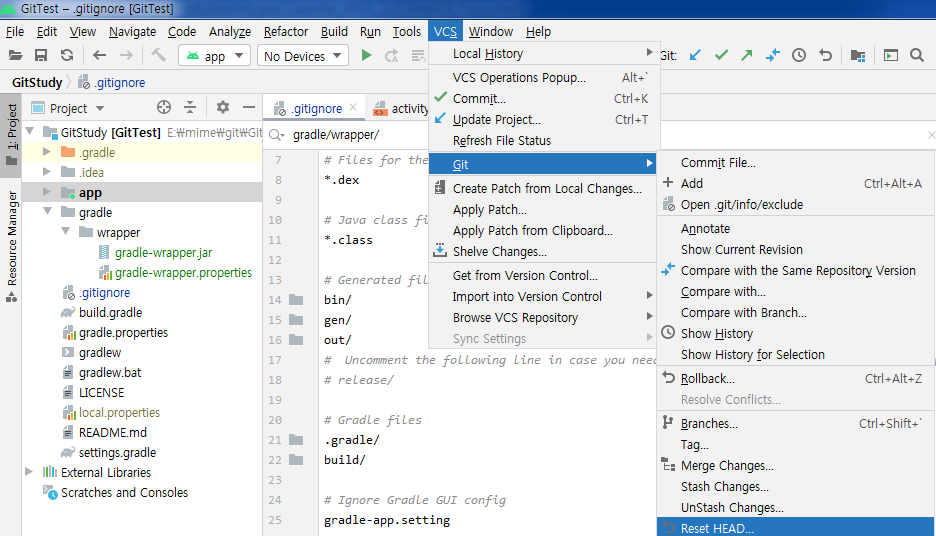Select Annotate in Git submenu
The image size is (936, 536).
[x=796, y=229]
